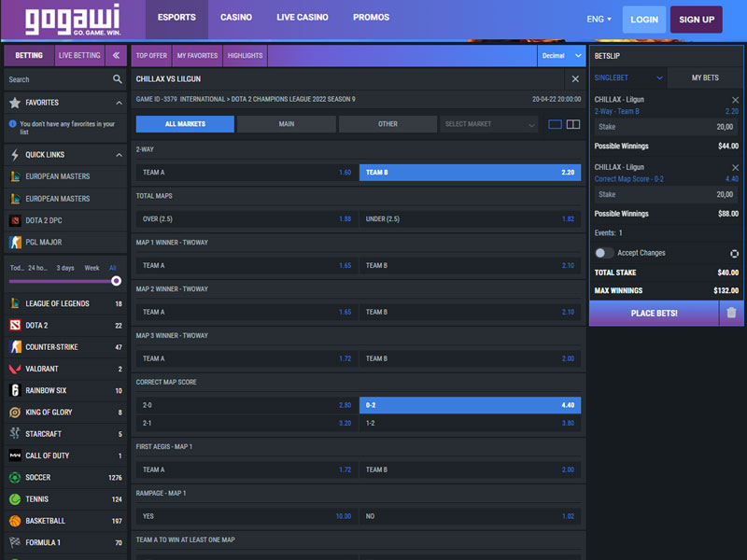
Task: Open the Call of Duty icon
Action: click(x=15, y=455)
